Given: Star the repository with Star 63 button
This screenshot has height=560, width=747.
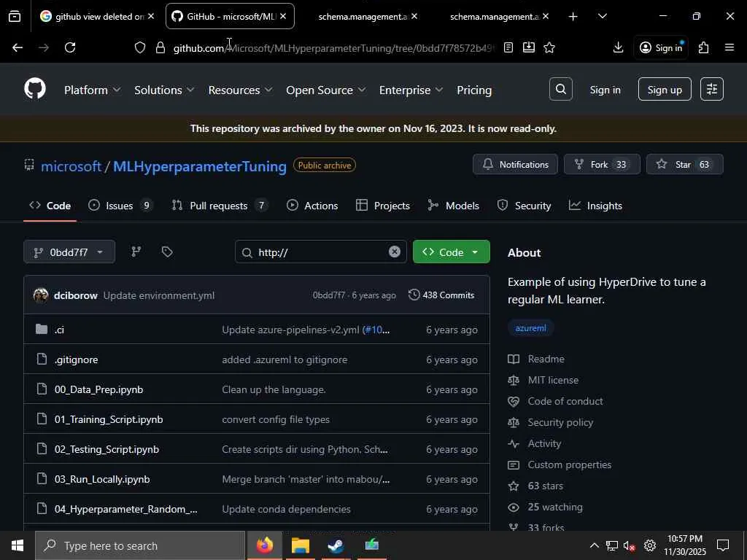Looking at the screenshot, I should click(684, 164).
